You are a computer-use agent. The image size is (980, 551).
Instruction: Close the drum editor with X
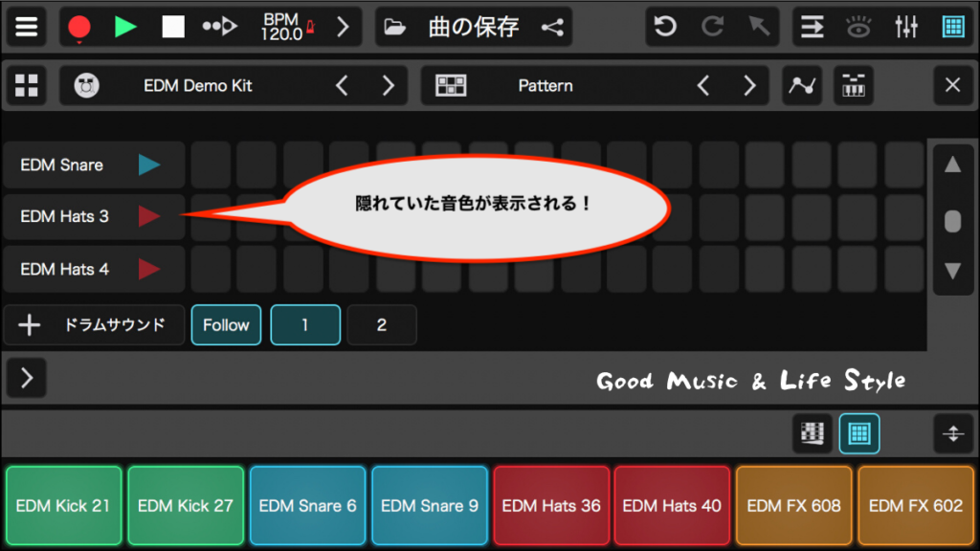[x=952, y=85]
